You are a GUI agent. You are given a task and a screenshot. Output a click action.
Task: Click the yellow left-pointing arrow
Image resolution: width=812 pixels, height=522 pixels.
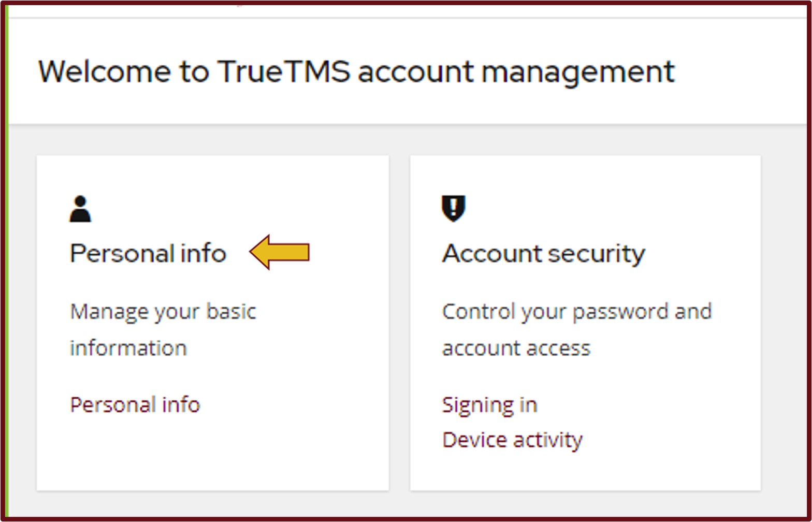point(280,252)
